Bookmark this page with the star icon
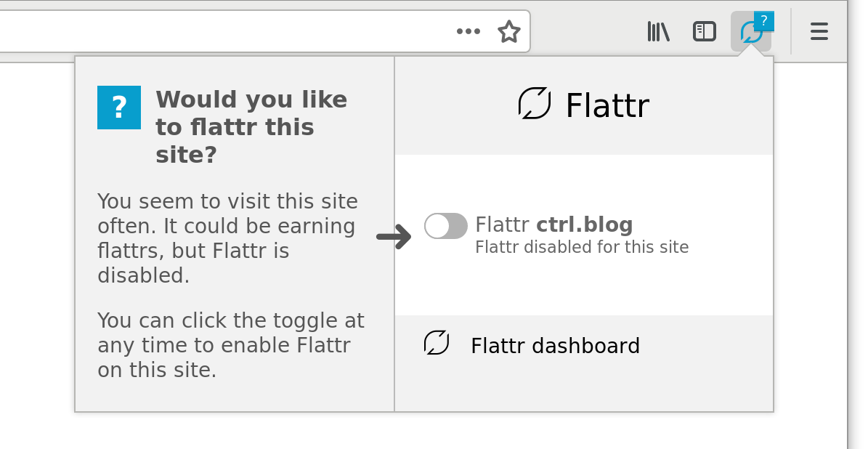The height and width of the screenshot is (449, 868). [508, 31]
